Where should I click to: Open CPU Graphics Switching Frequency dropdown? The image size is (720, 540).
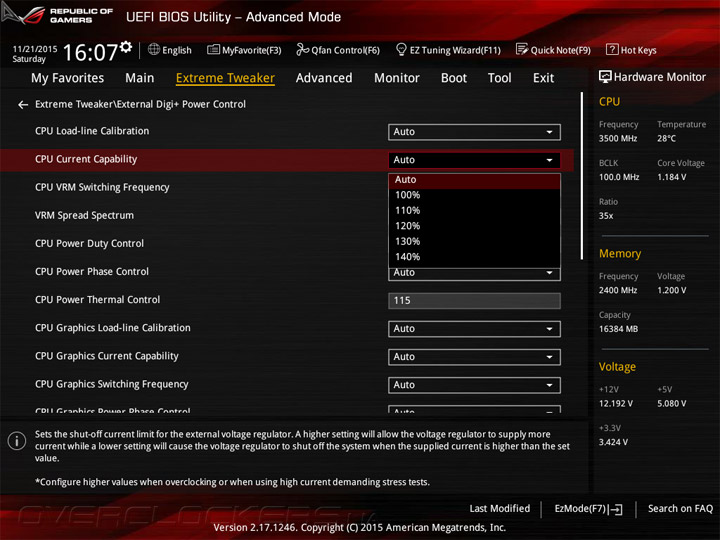coord(474,385)
